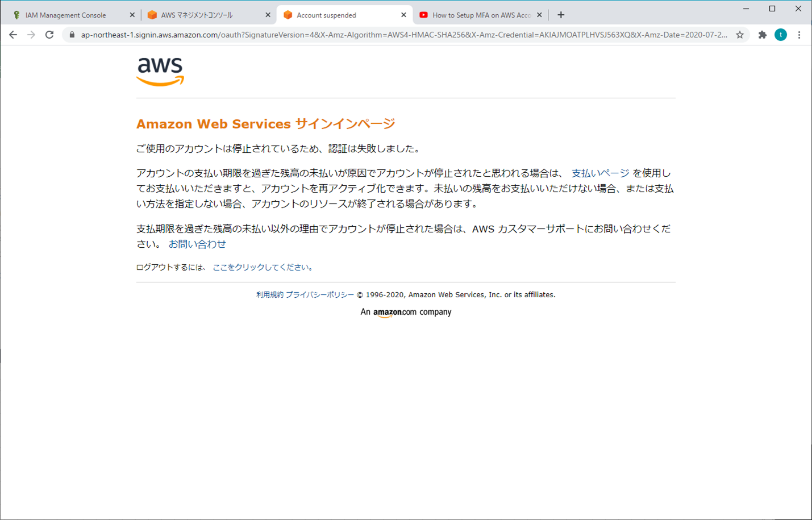Close the AWS マネジメントコンソール tab
The width and height of the screenshot is (812, 520).
click(x=268, y=15)
